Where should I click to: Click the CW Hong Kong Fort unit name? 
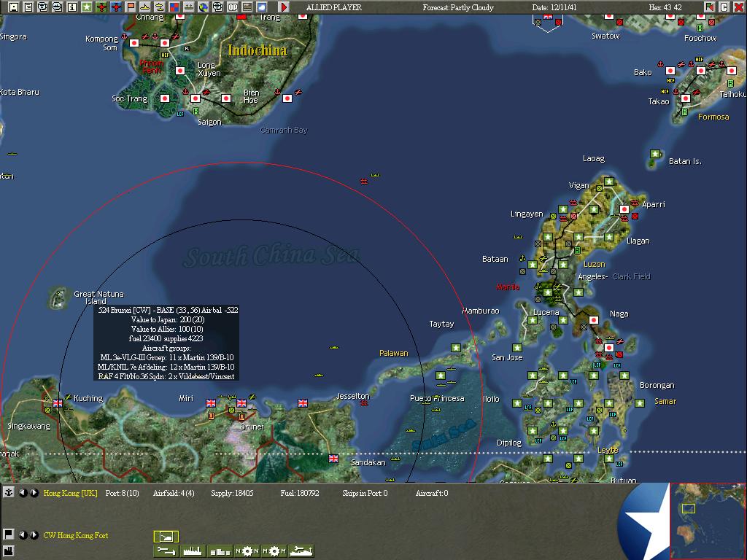click(x=76, y=535)
